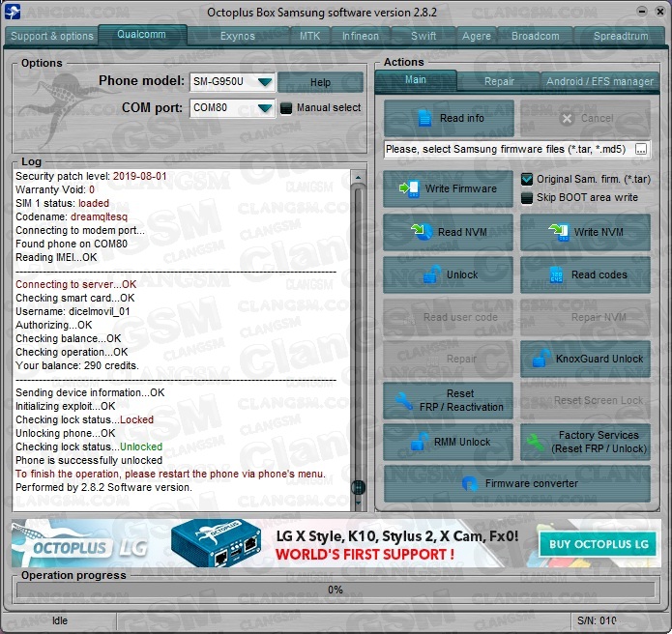This screenshot has width=672, height=634.
Task: Switch to the Infineon tab
Action: coord(361,36)
